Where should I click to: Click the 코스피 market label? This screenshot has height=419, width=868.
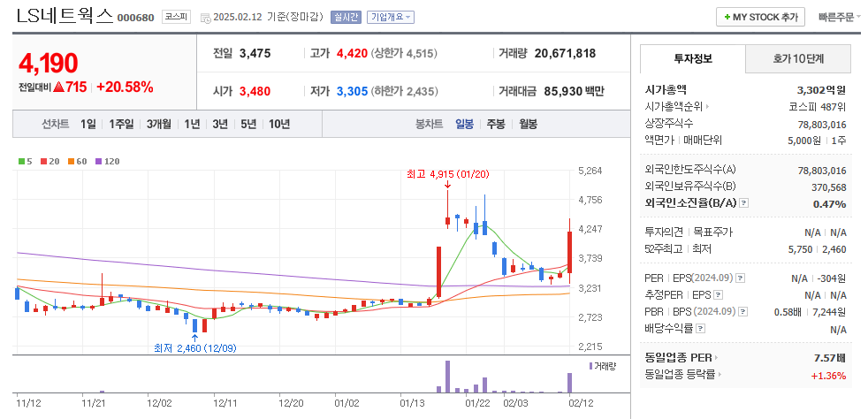click(x=176, y=17)
